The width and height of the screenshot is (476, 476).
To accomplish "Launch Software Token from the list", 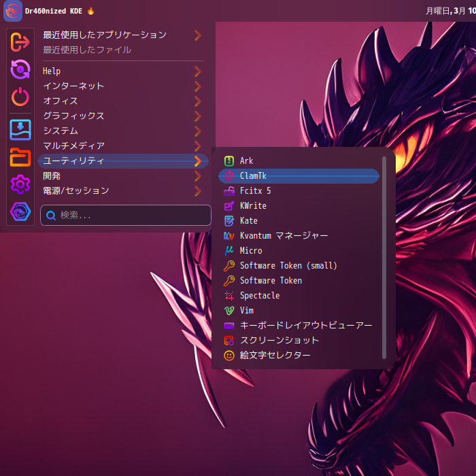I will (x=299, y=280).
